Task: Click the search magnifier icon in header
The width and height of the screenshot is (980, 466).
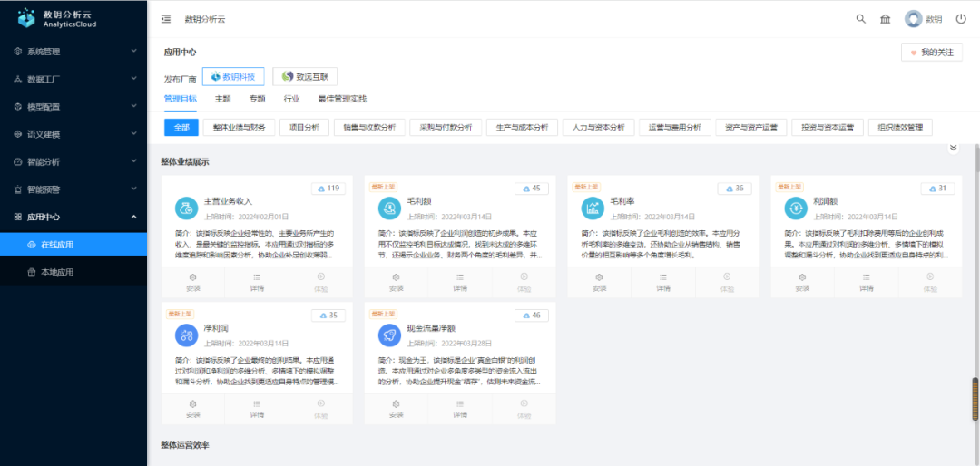Action: click(x=861, y=19)
